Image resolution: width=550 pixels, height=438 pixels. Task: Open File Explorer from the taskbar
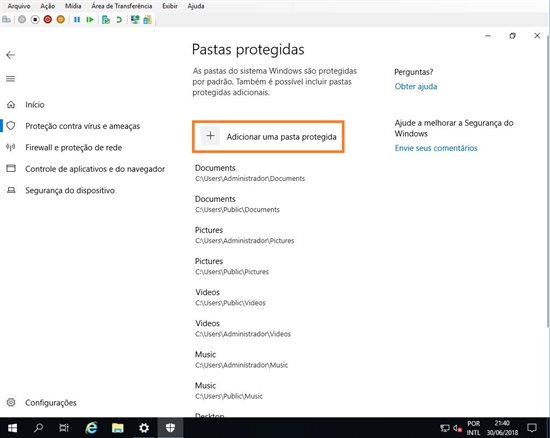118,428
